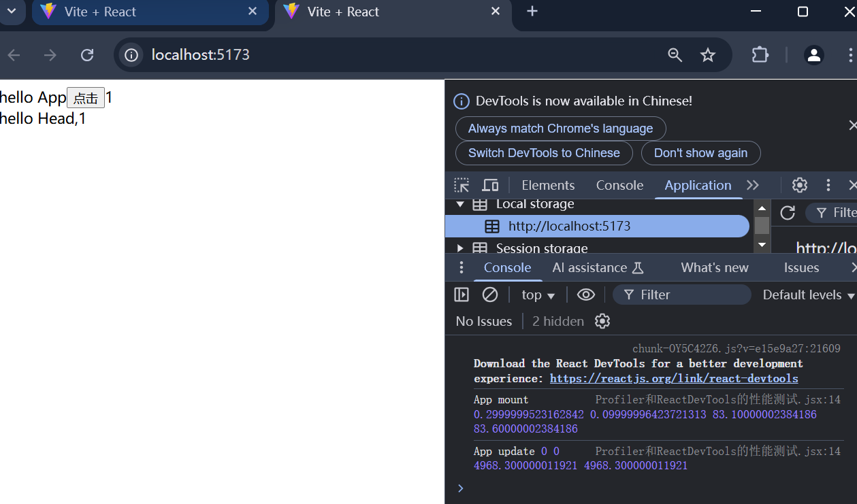Select the active second Vite + React tab
The width and height of the screenshot is (857, 504).
[393, 12]
